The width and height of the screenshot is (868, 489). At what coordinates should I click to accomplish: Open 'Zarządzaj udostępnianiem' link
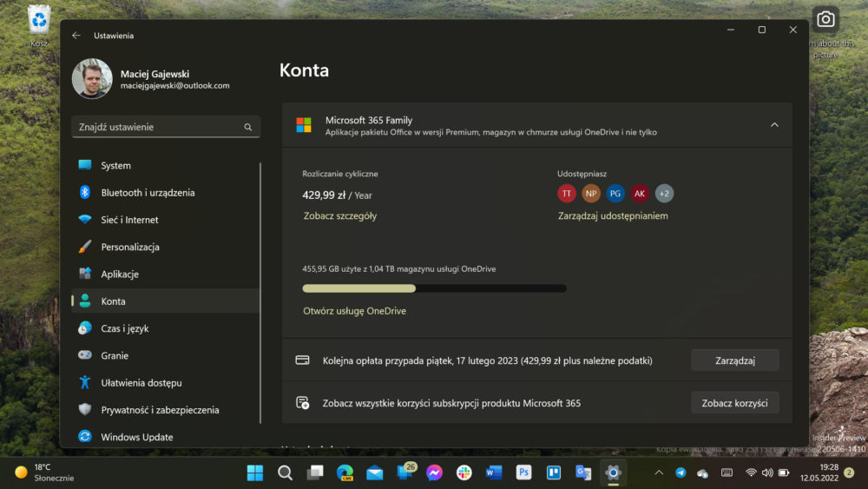click(613, 216)
